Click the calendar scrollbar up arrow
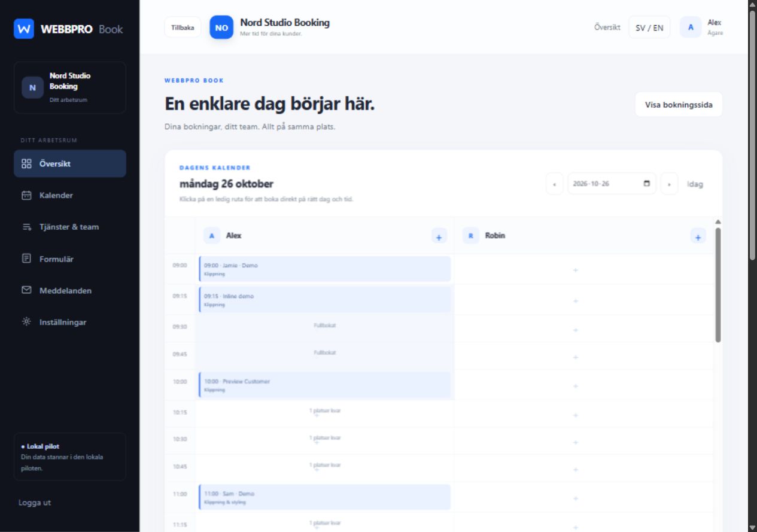 (x=718, y=221)
